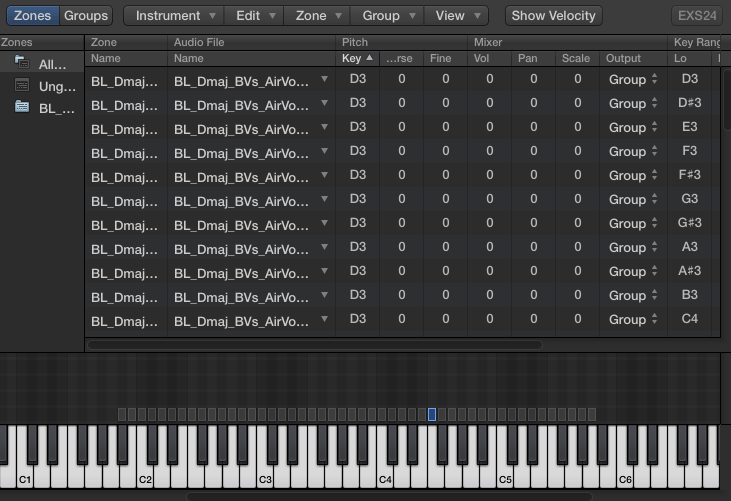Change Output Group stepper for B3 Lo zone
The width and height of the screenshot is (731, 501).
655,295
